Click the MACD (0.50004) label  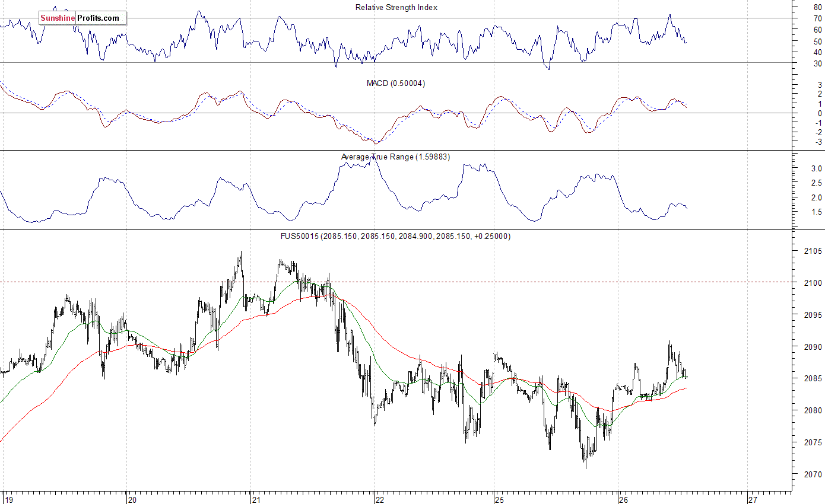(x=396, y=83)
